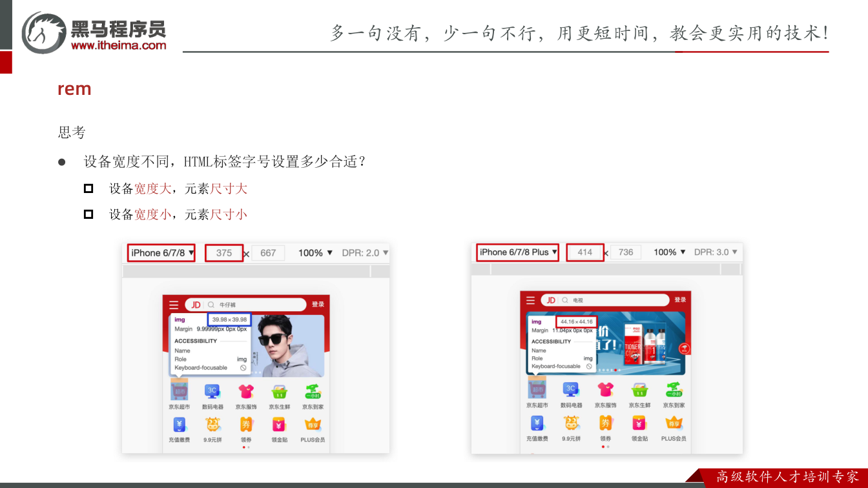The height and width of the screenshot is (488, 868).
Task: Tap PLUS会员 crown icon in the 414-wide preview
Action: click(674, 423)
